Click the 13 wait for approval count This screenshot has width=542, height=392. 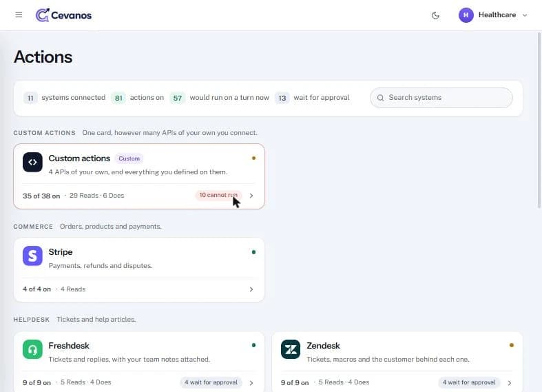pos(282,98)
